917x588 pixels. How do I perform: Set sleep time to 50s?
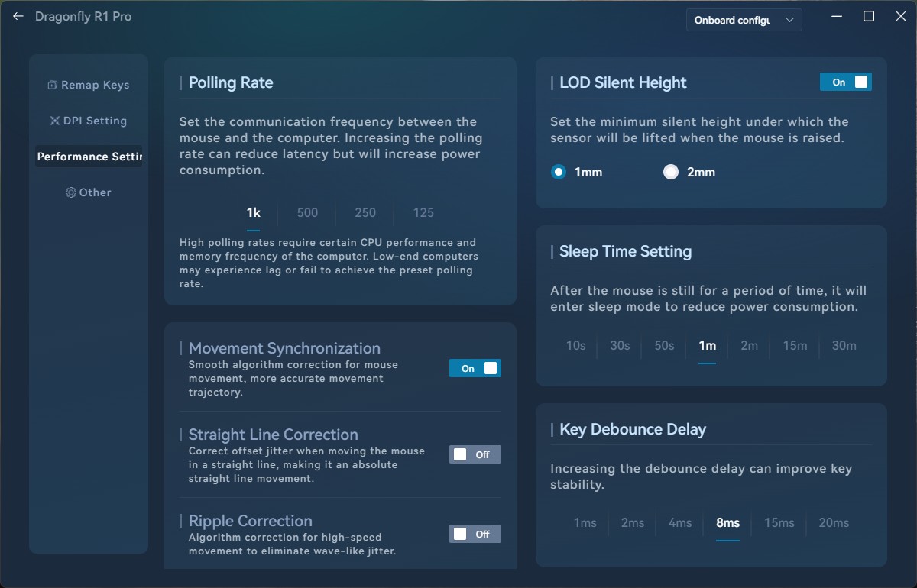665,345
